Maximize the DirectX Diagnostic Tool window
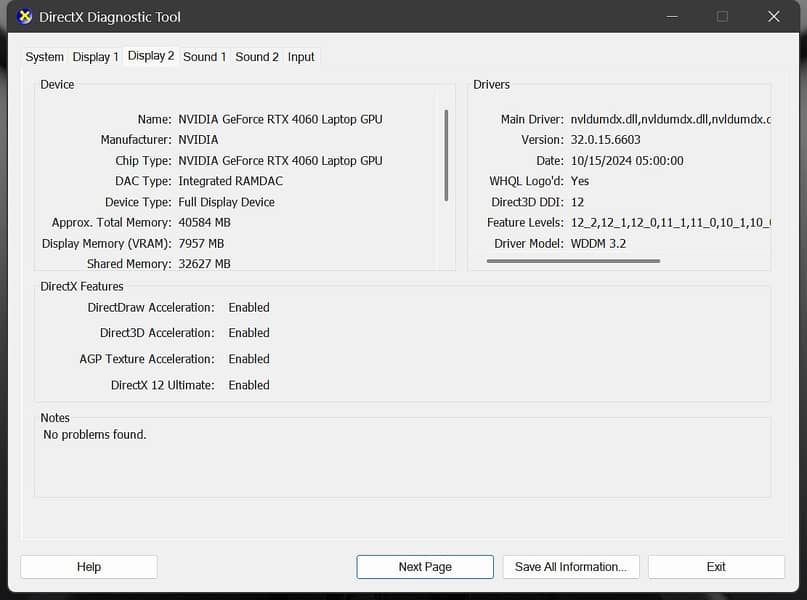 722,17
